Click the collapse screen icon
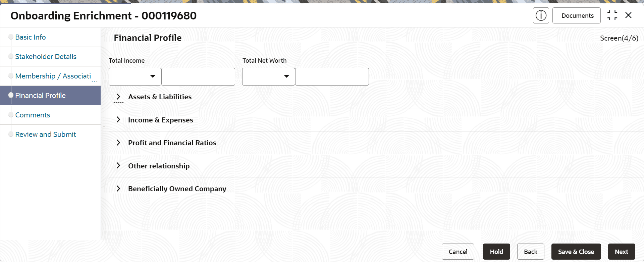Viewport: 644px width, 265px height. click(x=612, y=15)
